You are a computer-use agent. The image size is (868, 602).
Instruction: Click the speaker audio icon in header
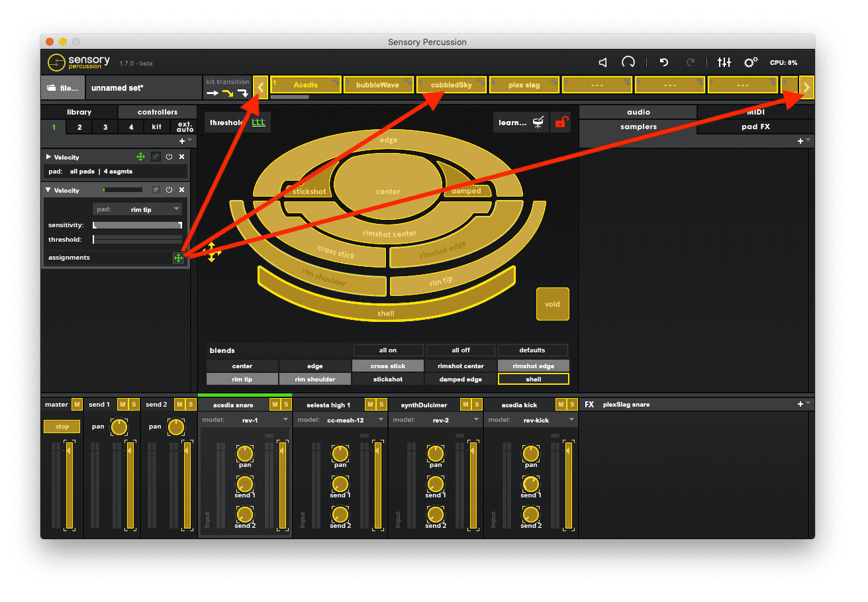(x=603, y=62)
